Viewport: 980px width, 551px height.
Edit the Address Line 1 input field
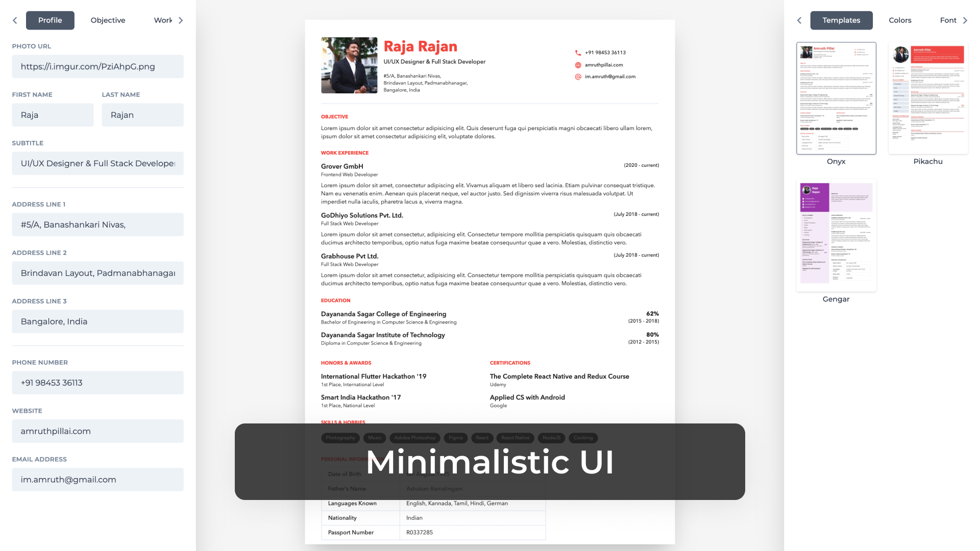pyautogui.click(x=97, y=224)
